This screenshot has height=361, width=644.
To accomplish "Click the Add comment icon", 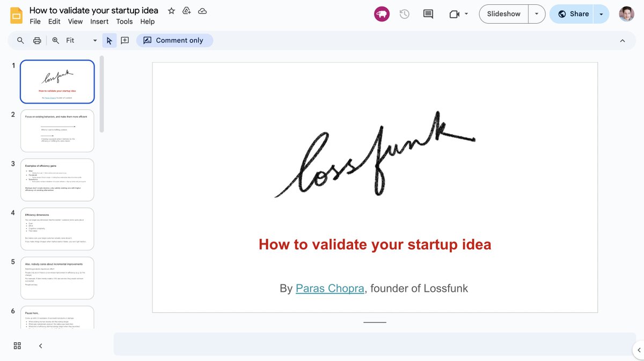I will [125, 40].
